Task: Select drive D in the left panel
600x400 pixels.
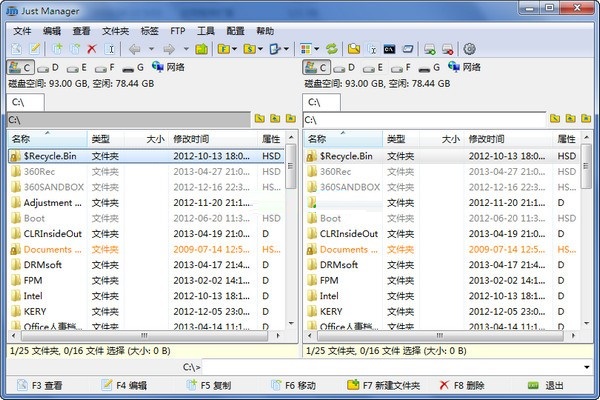Action: (x=48, y=68)
